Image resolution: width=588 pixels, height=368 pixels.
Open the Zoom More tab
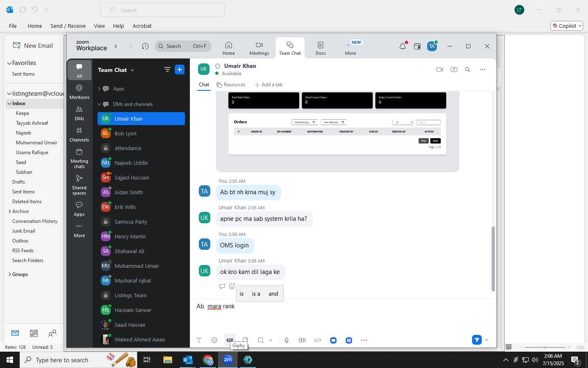[351, 48]
